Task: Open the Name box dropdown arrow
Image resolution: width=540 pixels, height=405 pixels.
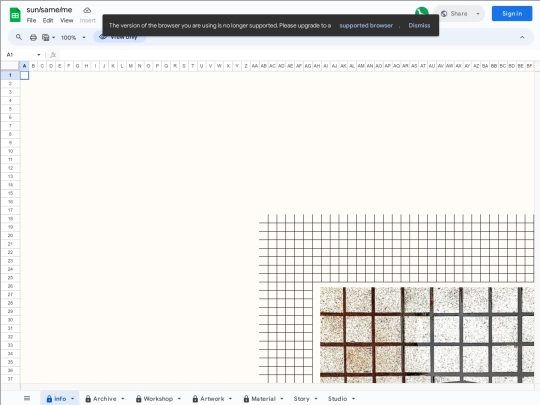Action: point(39,54)
